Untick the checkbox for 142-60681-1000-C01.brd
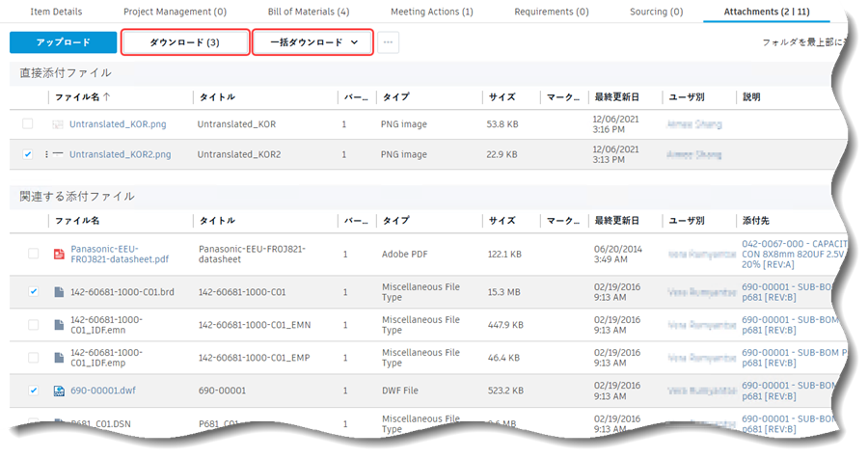The width and height of the screenshot is (868, 458). (33, 291)
